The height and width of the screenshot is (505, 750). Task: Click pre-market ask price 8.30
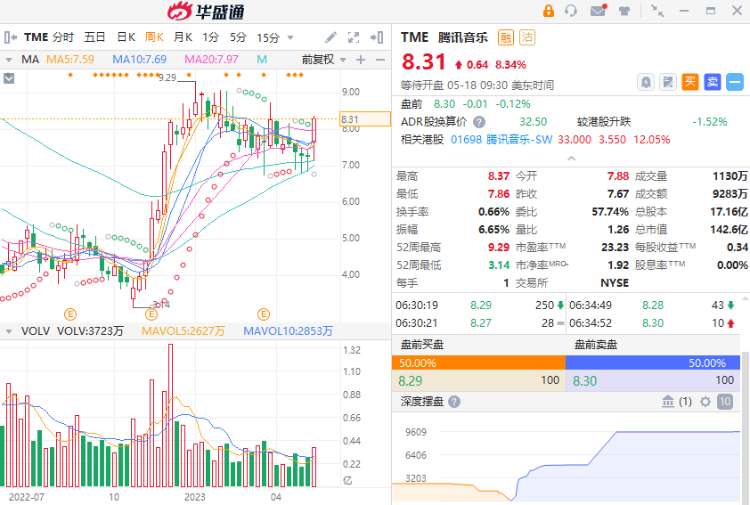[x=585, y=381]
